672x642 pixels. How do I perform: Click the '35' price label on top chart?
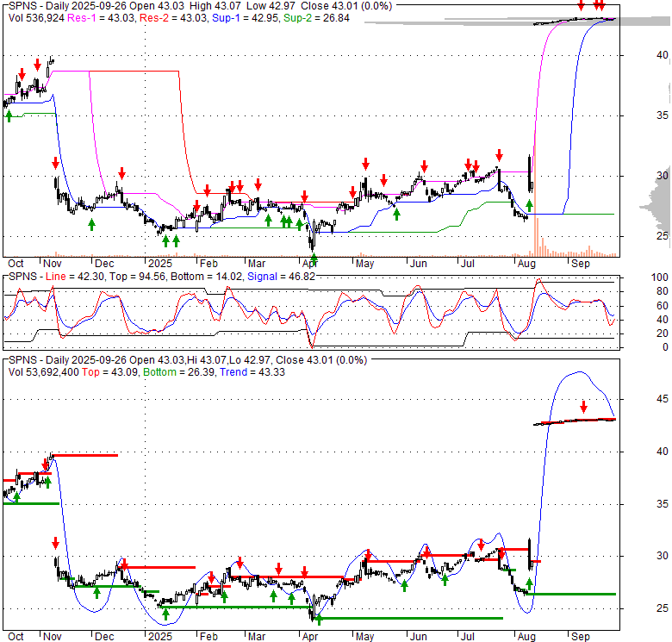pos(663,115)
